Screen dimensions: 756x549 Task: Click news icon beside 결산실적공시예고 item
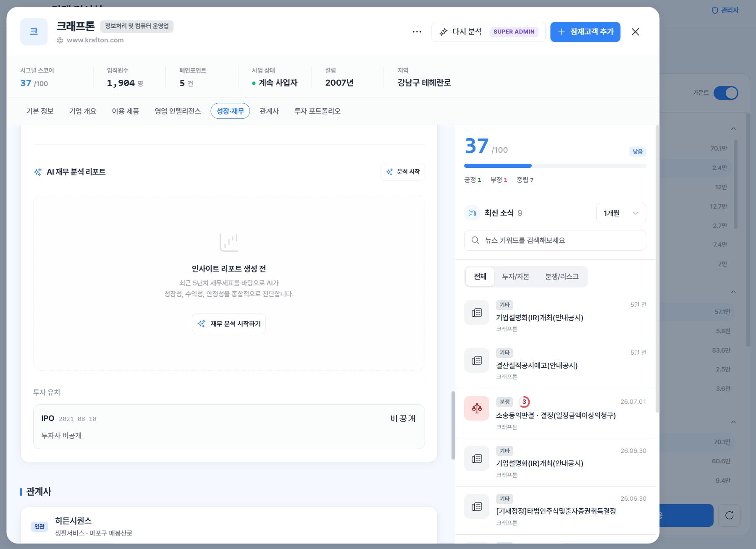point(477,361)
